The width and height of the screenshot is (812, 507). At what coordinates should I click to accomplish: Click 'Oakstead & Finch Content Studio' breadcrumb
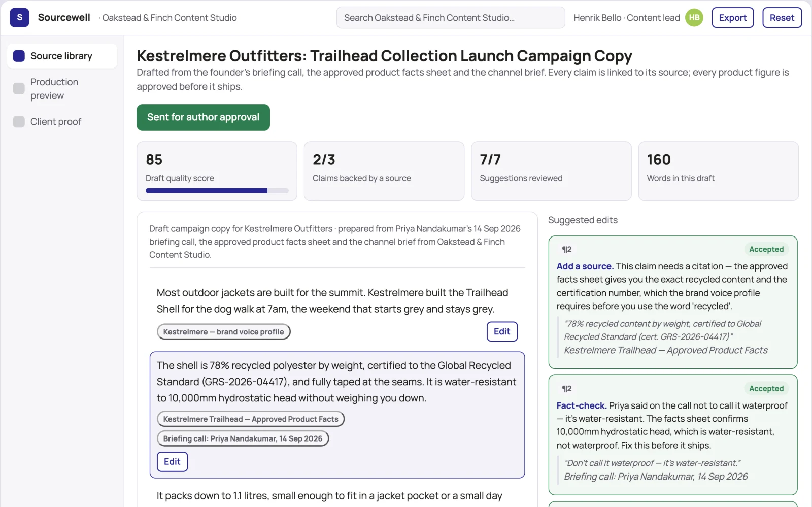[x=170, y=18]
